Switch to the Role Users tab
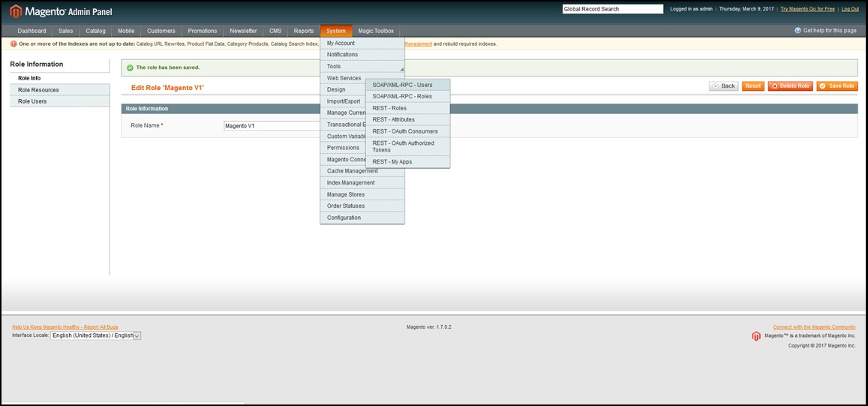This screenshot has width=868, height=406. [32, 101]
